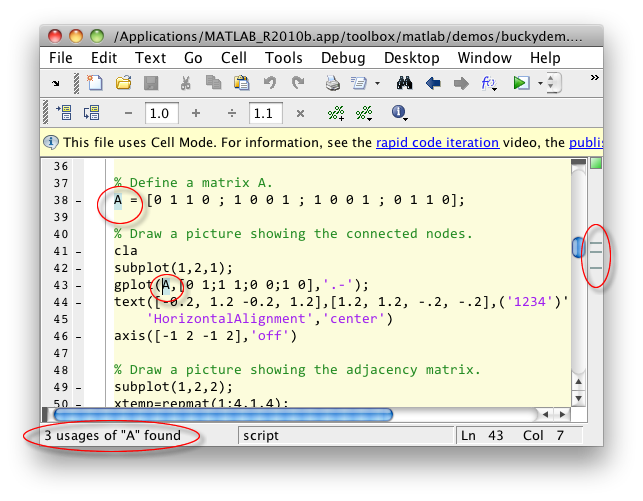Run the script with the green play icon
This screenshot has height=501, width=643.
coord(521,83)
